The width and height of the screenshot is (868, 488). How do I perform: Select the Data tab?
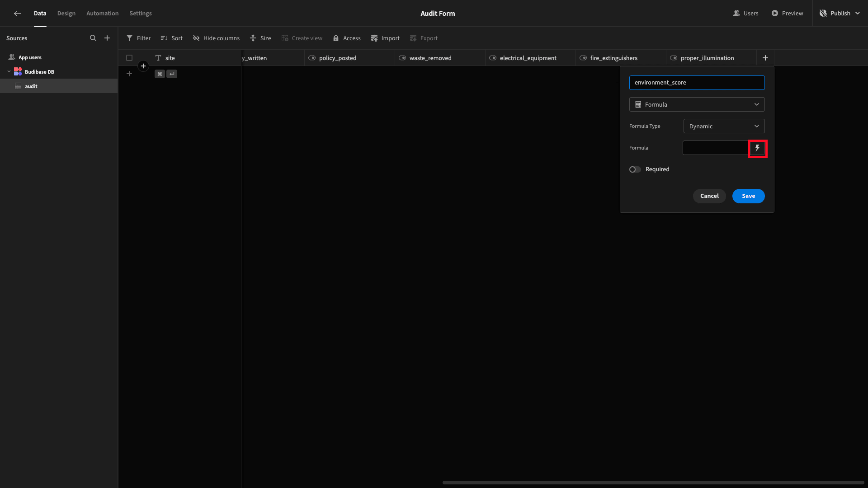tap(40, 13)
